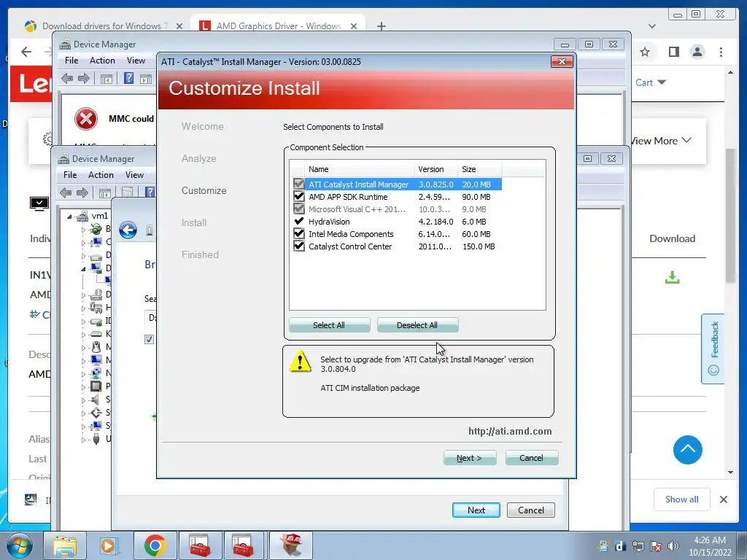Expand the mouse icon node in device tree
Screen dimensions: 747x560
[x=83, y=347]
